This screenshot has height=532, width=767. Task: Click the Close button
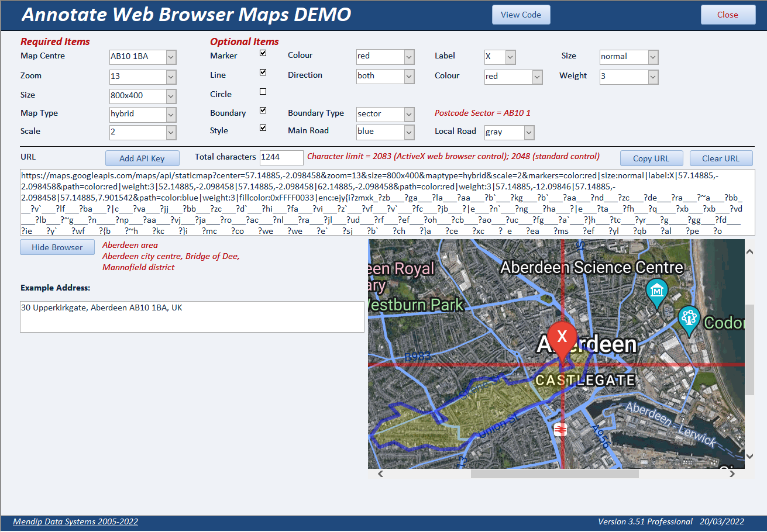728,15
